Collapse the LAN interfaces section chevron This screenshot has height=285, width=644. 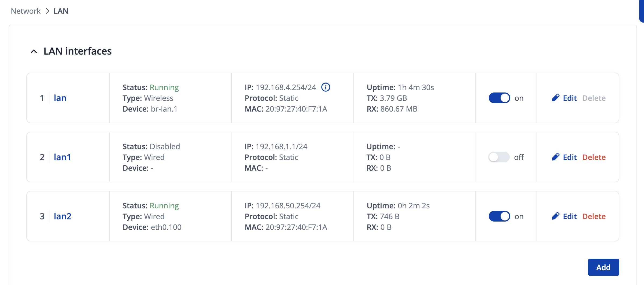pos(34,51)
